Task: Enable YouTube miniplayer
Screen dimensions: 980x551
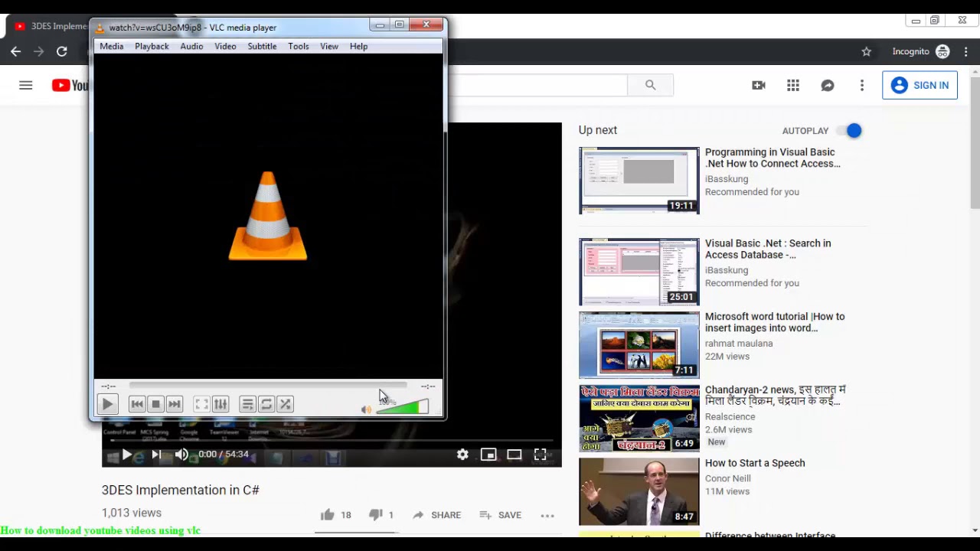Action: 488,454
